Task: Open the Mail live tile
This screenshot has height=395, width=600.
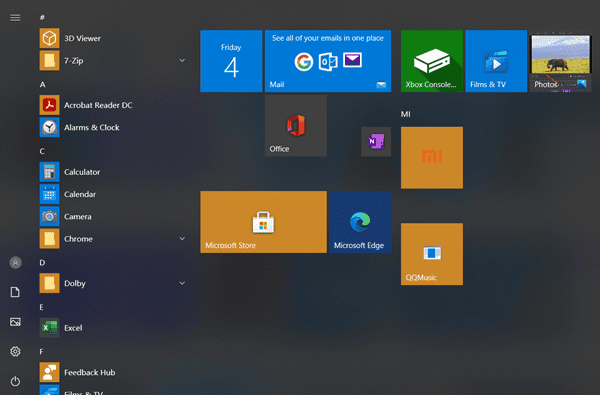Action: (x=328, y=61)
